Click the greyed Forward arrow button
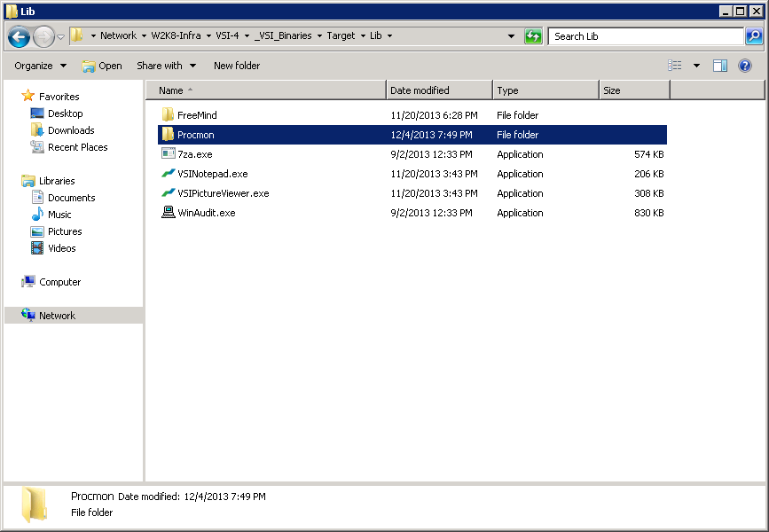Viewport: 769px width, 532px height. pyautogui.click(x=43, y=36)
